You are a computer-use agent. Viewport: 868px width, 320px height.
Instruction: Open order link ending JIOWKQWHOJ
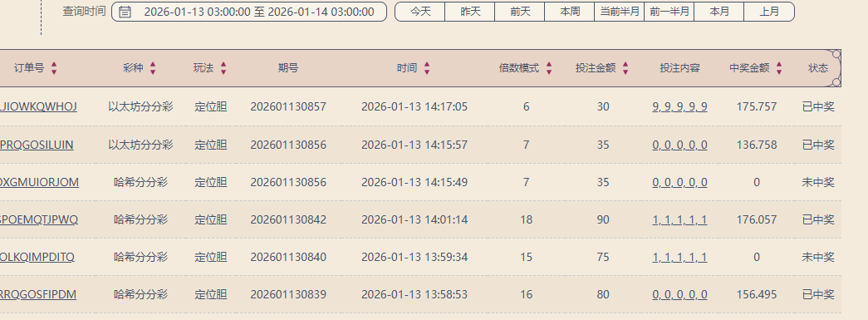coord(38,107)
